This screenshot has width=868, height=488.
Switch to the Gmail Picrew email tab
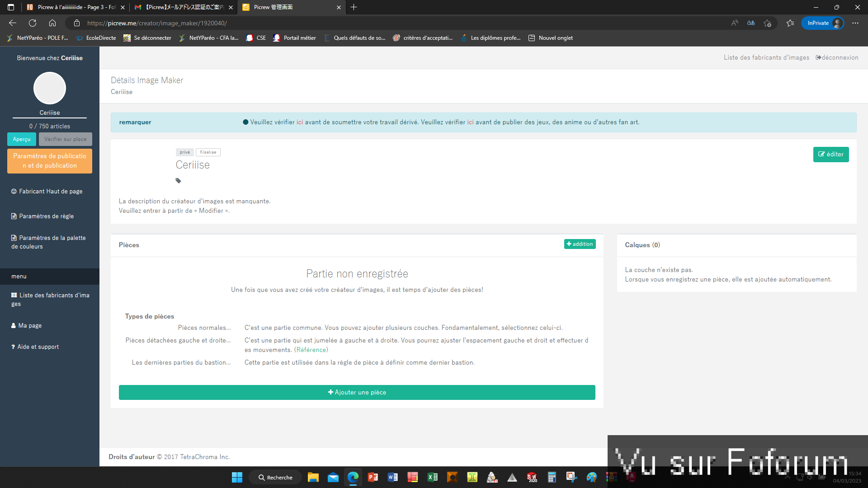tap(183, 7)
